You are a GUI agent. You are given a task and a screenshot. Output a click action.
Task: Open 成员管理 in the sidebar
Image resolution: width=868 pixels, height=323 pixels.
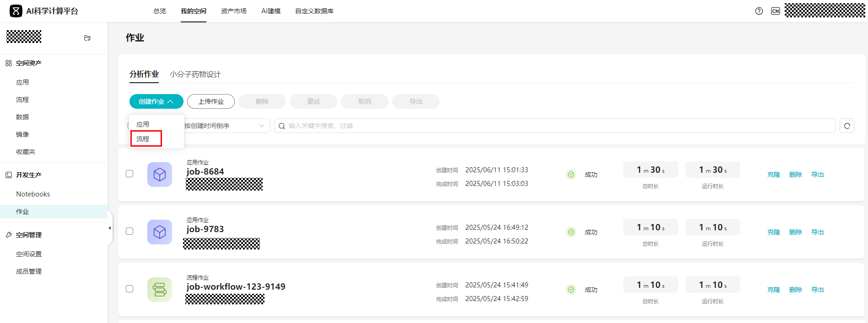(29, 271)
